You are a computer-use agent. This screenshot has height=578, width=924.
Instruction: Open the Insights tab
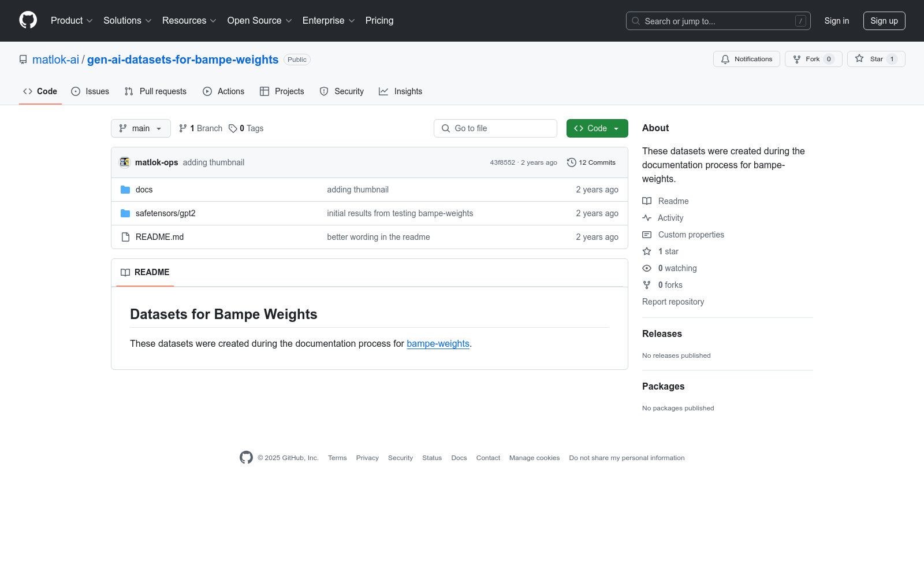pos(401,91)
